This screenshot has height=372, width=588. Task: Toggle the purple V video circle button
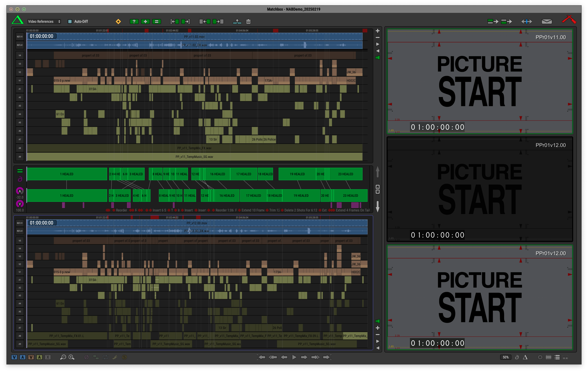20,204
